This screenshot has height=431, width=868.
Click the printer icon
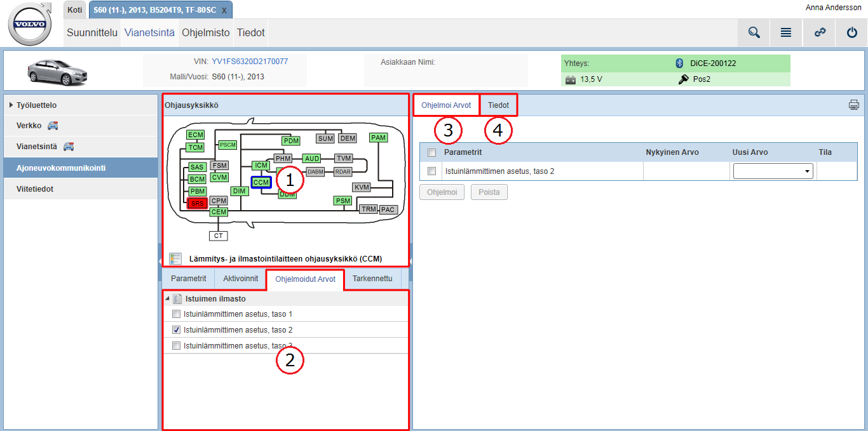tap(854, 105)
